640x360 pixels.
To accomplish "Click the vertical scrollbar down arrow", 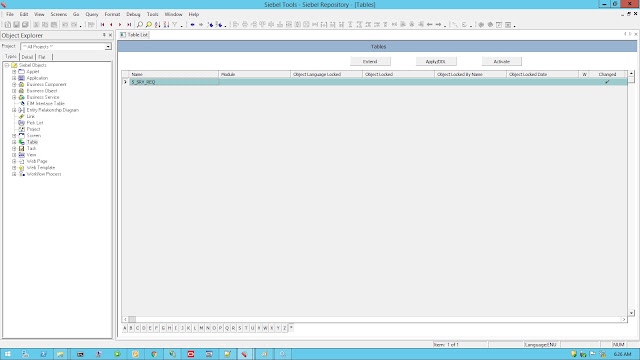I will [x=631, y=313].
